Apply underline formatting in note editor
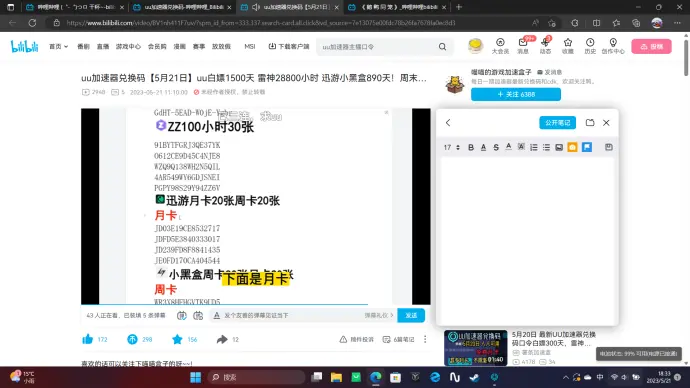The height and width of the screenshot is (388, 690). pos(483,147)
